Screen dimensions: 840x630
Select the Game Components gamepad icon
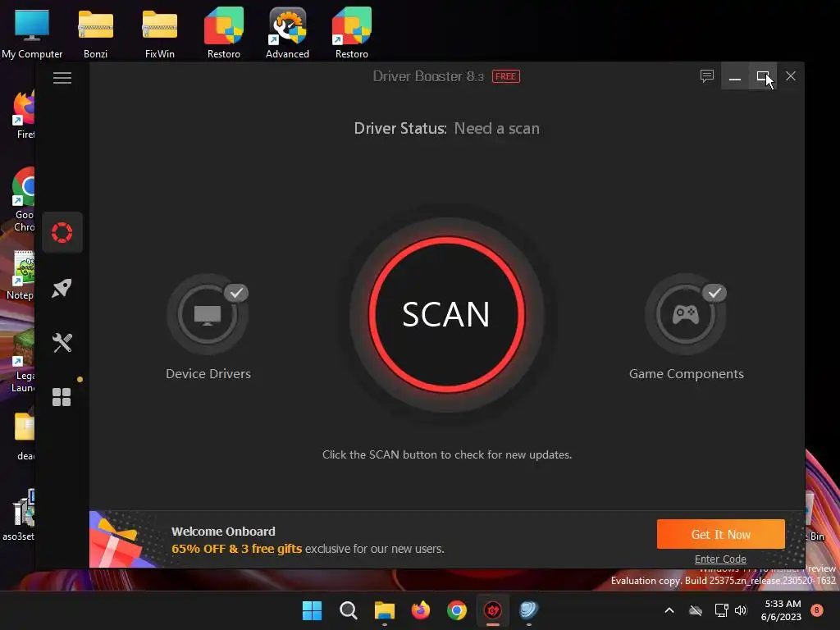point(686,314)
